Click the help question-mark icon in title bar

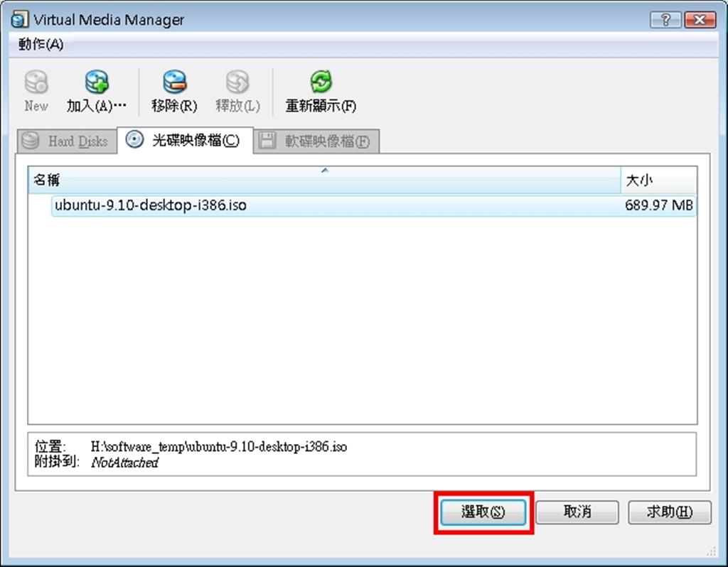pos(664,19)
